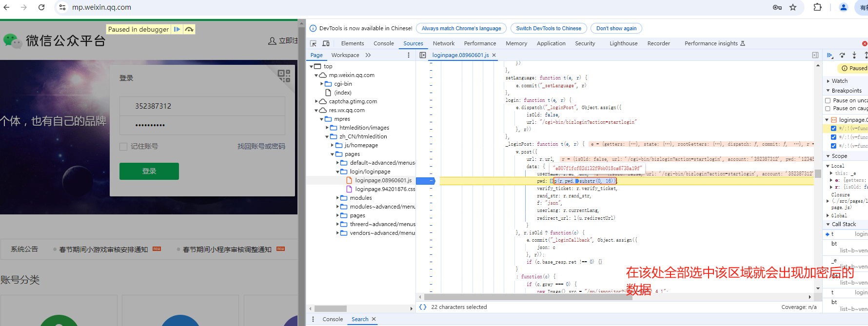Uncheck the third breakpoint checkbox

click(x=834, y=146)
